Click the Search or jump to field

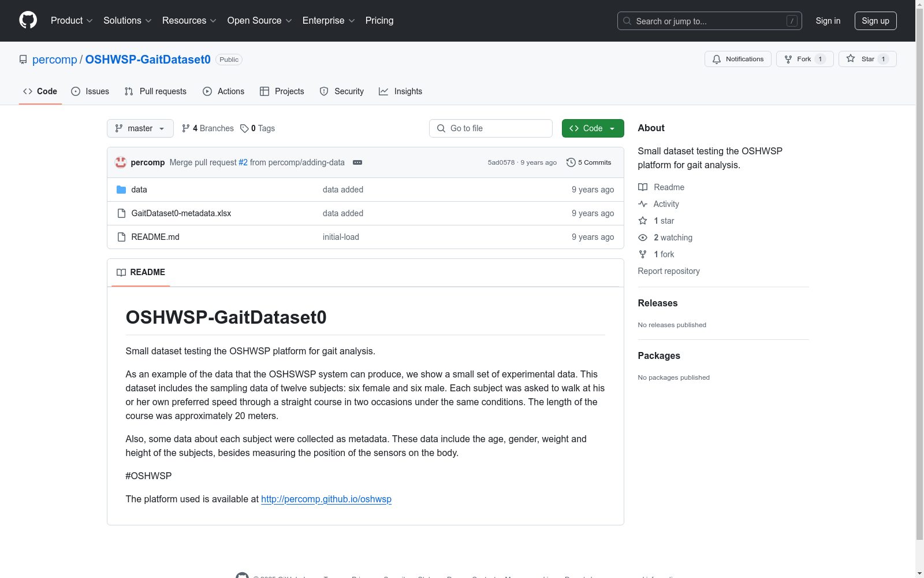click(710, 21)
